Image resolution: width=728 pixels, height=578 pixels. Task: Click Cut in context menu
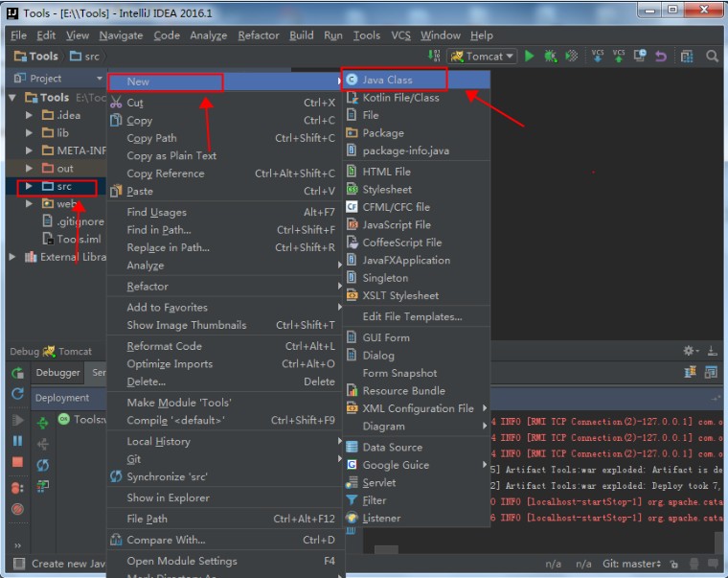(225, 103)
